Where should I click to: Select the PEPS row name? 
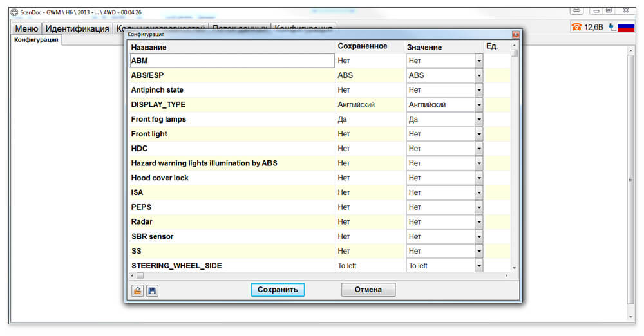point(141,207)
